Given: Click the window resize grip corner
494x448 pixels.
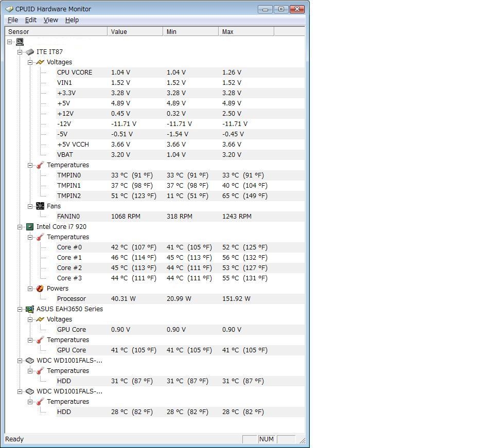Looking at the screenshot, I should tap(302, 440).
